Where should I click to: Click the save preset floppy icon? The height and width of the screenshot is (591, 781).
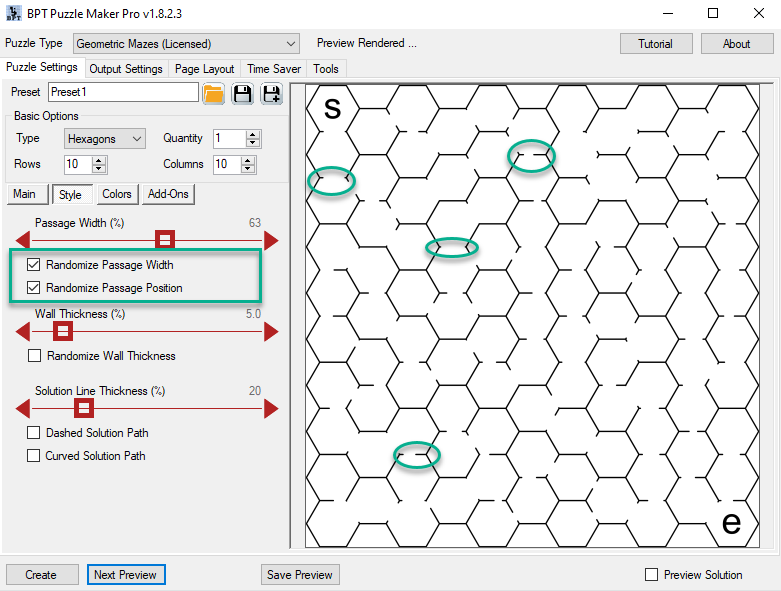click(x=242, y=93)
